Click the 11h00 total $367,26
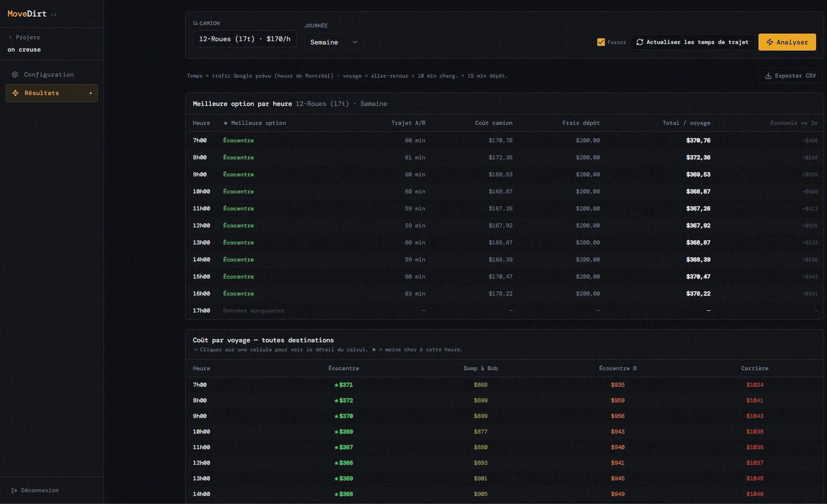 point(698,208)
